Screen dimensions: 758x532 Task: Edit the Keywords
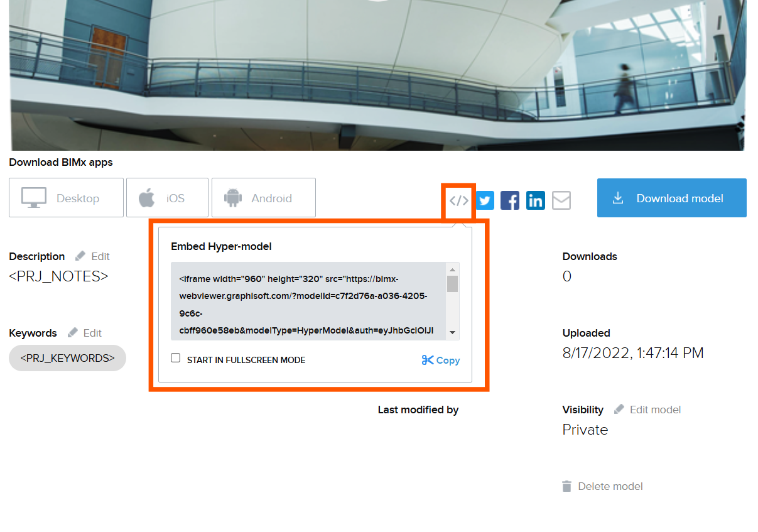[85, 333]
